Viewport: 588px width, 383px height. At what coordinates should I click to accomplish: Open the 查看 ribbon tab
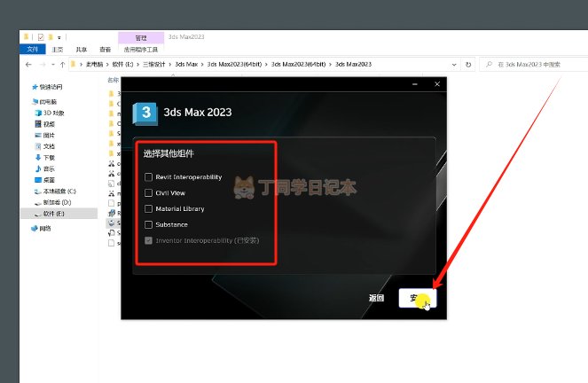(105, 50)
